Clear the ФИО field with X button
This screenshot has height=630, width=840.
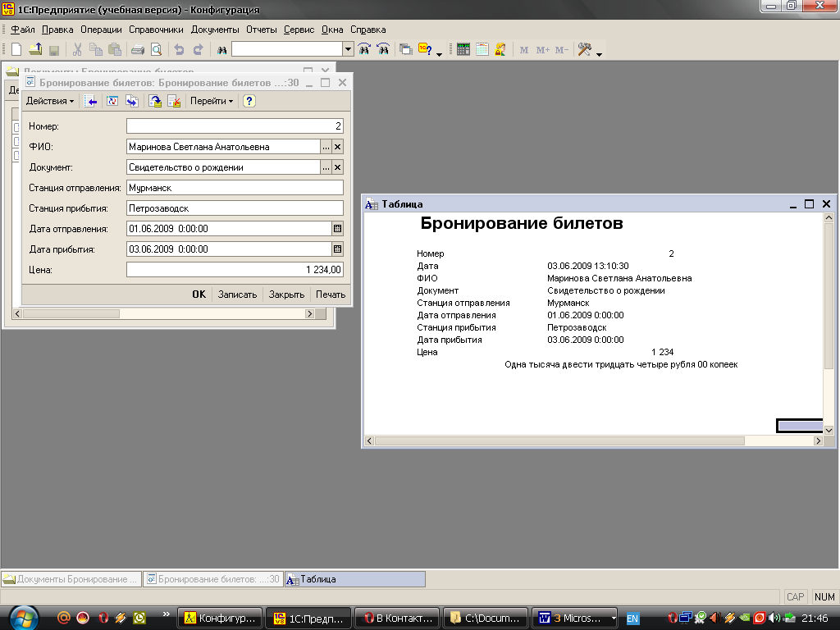(337, 147)
